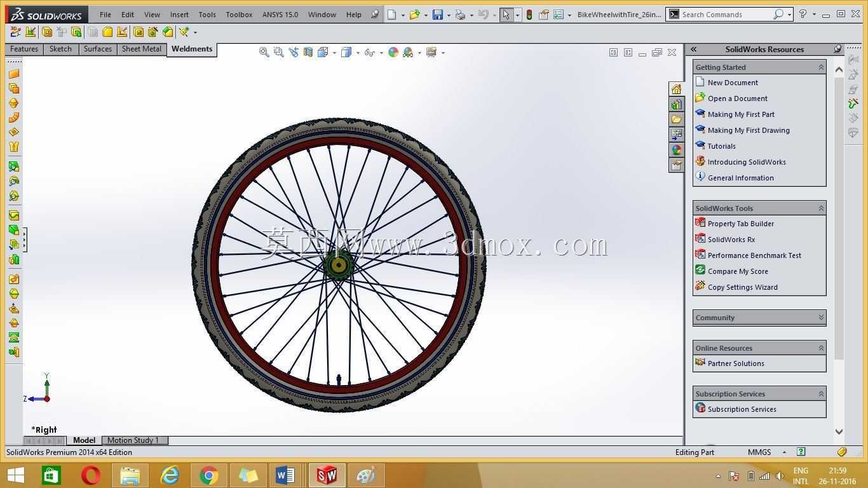Switch to the Sheet Metal tab
868x488 pixels.
click(x=142, y=49)
